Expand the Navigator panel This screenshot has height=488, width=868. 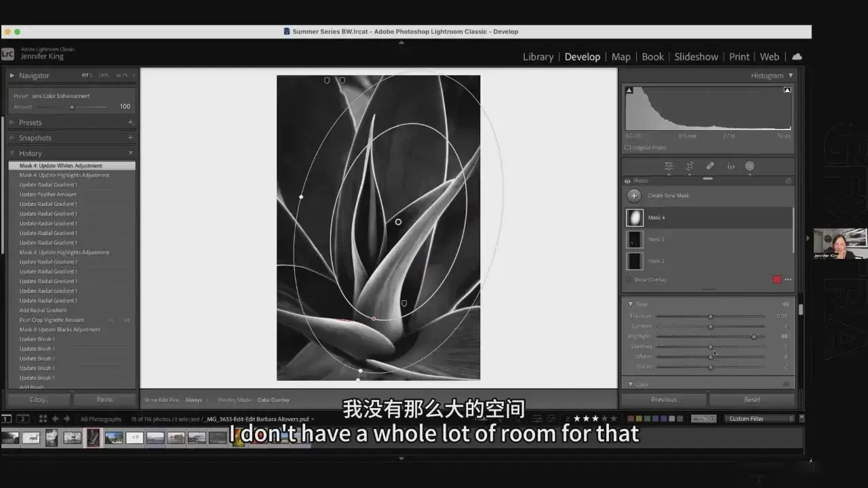12,76
